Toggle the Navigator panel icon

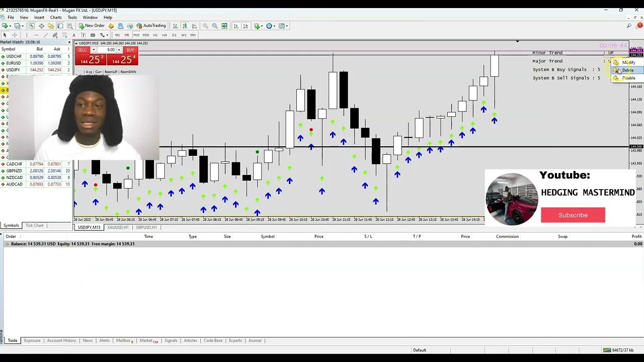(51, 26)
